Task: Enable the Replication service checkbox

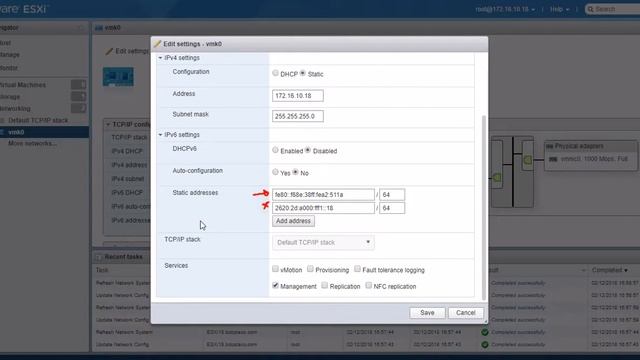Action: [325, 285]
